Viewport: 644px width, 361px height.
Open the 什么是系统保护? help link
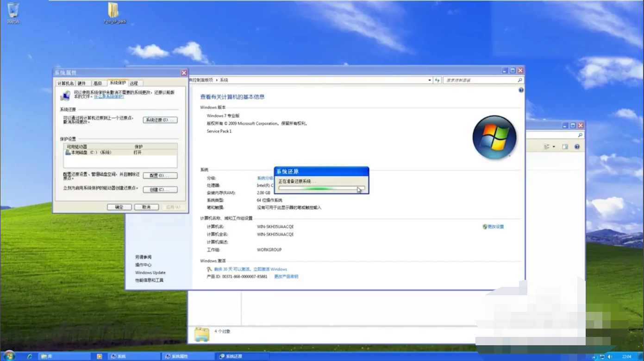(x=109, y=97)
